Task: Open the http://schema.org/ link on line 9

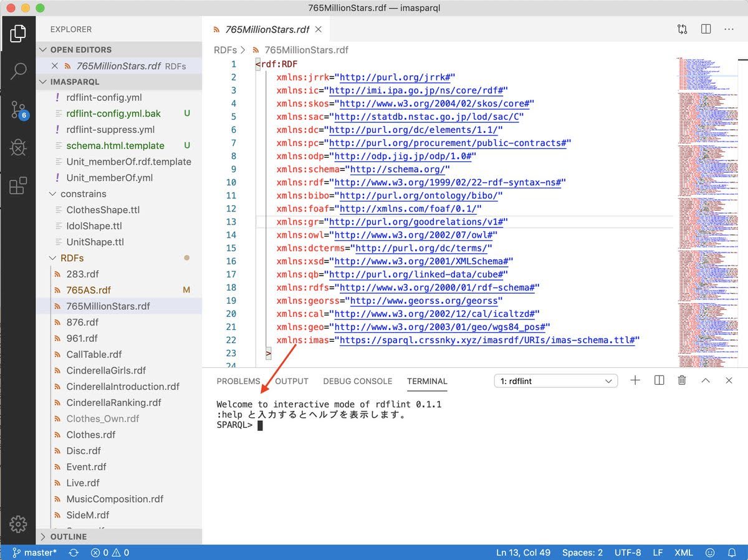Action: point(397,170)
